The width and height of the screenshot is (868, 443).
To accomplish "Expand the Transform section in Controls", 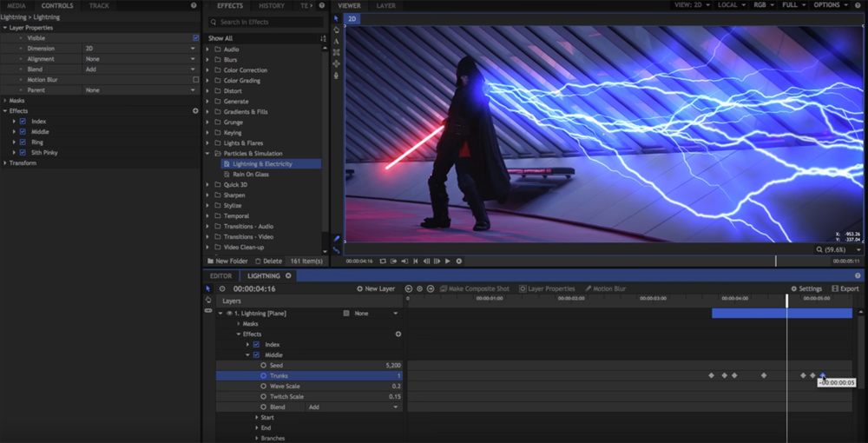I will click(4, 163).
